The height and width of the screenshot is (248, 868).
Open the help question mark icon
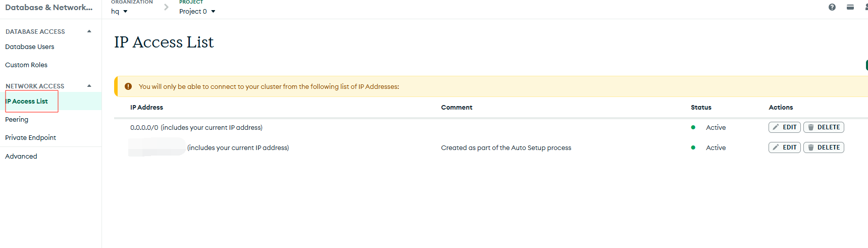(x=832, y=7)
